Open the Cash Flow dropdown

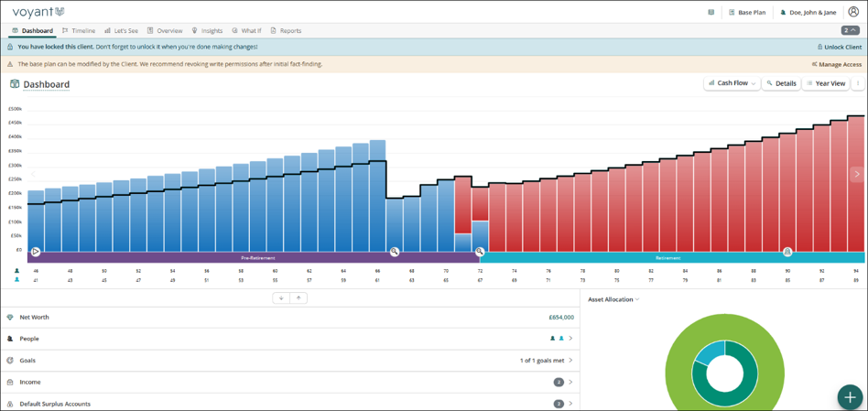[732, 83]
